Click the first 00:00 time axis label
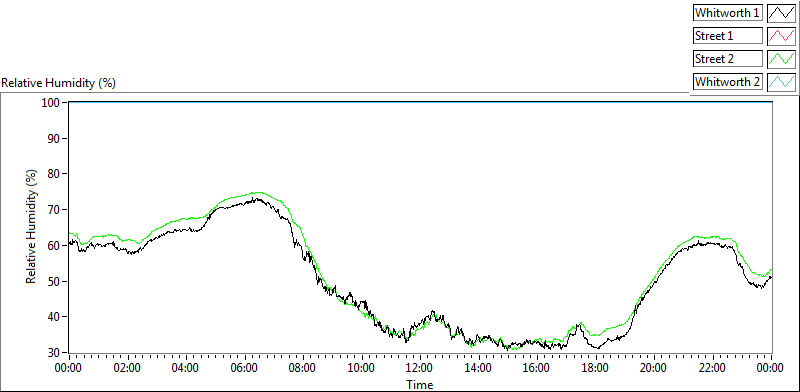This screenshot has width=800, height=392. [x=69, y=367]
